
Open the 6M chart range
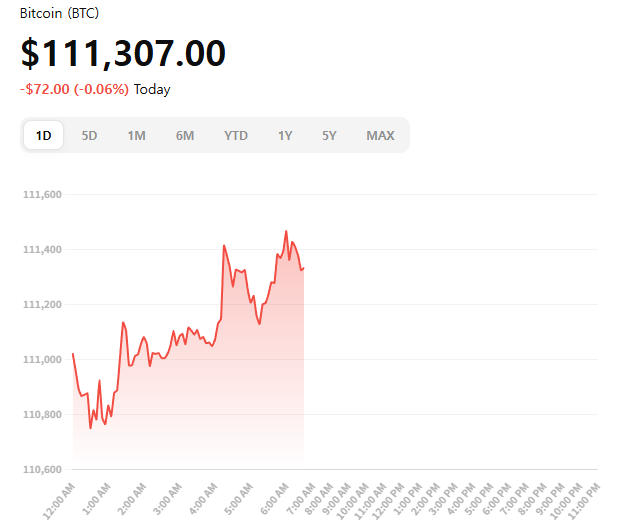(x=185, y=135)
